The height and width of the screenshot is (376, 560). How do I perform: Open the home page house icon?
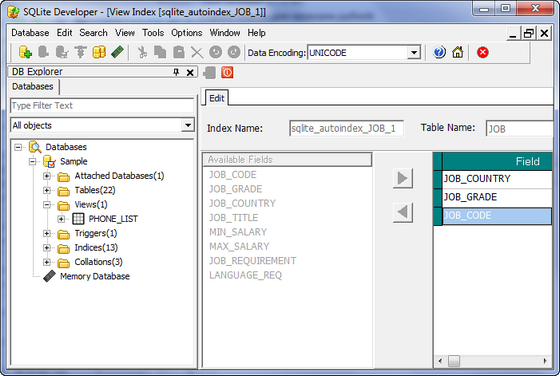pos(458,52)
